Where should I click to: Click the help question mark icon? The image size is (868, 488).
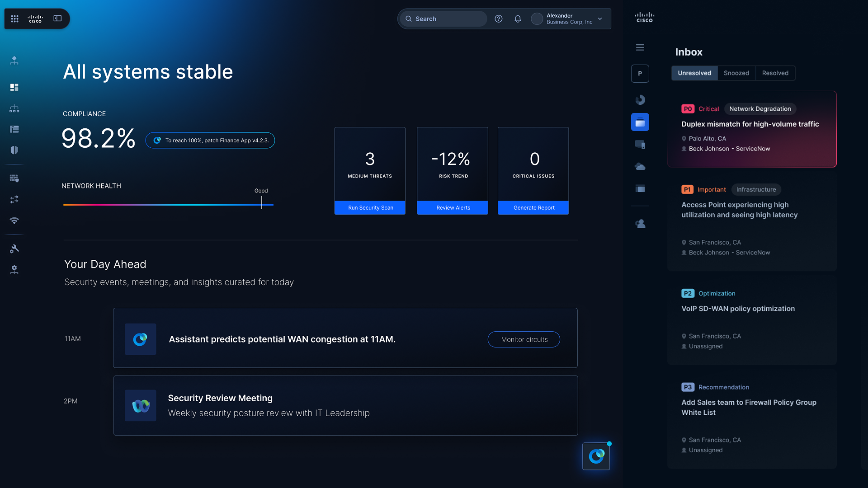(498, 19)
